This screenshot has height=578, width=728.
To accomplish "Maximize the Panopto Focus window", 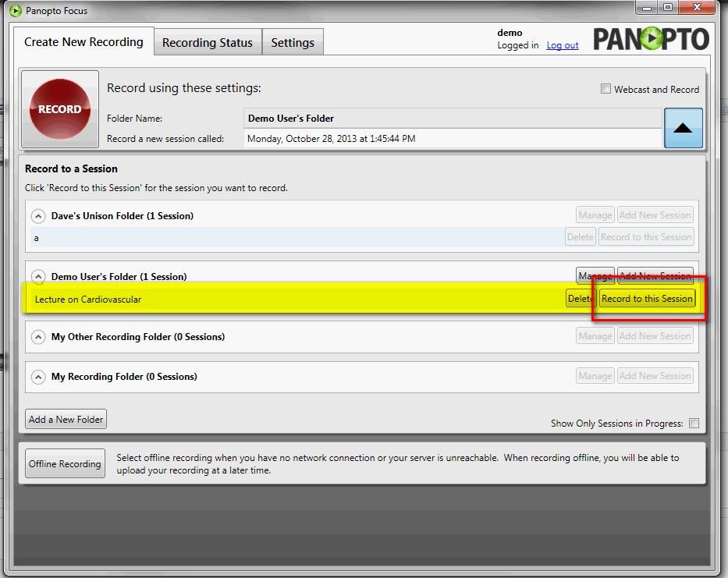I will point(668,7).
